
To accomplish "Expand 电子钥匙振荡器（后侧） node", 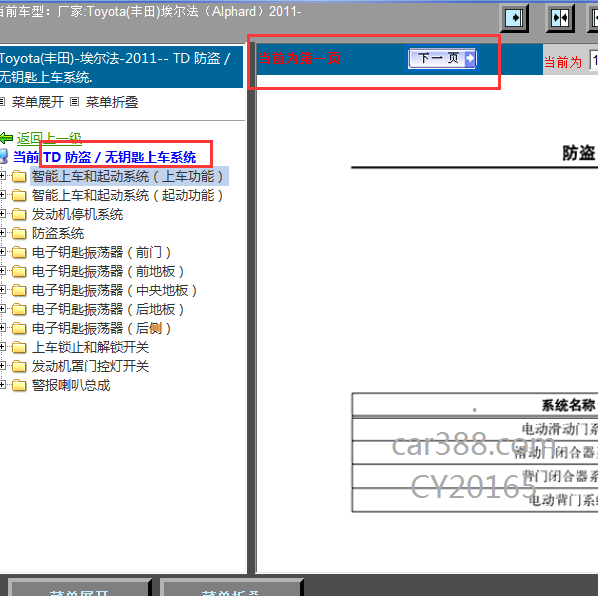I will point(2,328).
